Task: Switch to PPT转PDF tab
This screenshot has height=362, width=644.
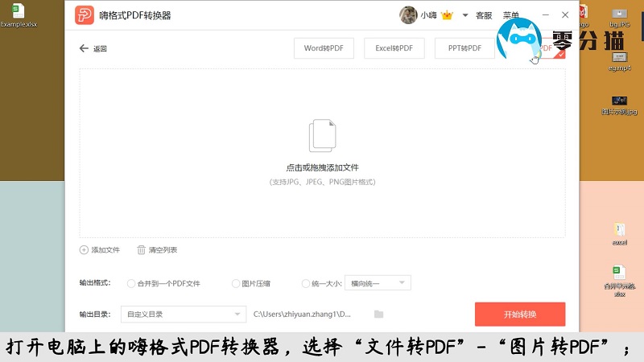Action: 464,48
